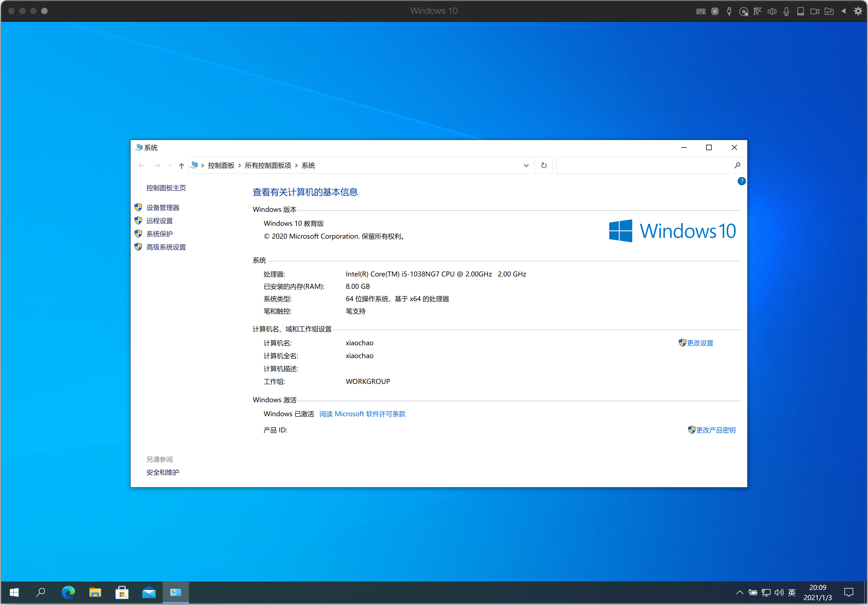Screen dimensions: 868x605
Task: Click the volume speaker tray icon
Action: (779, 592)
